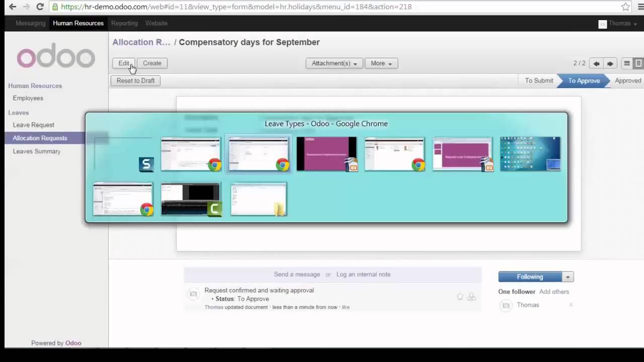Click the Edit button
This screenshot has height=362, width=644.
[124, 63]
